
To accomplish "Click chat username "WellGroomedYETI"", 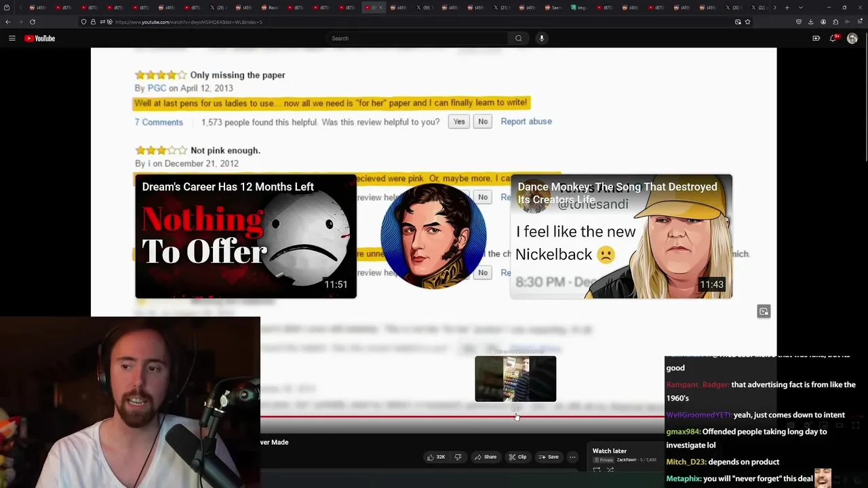I will coord(698,415).
